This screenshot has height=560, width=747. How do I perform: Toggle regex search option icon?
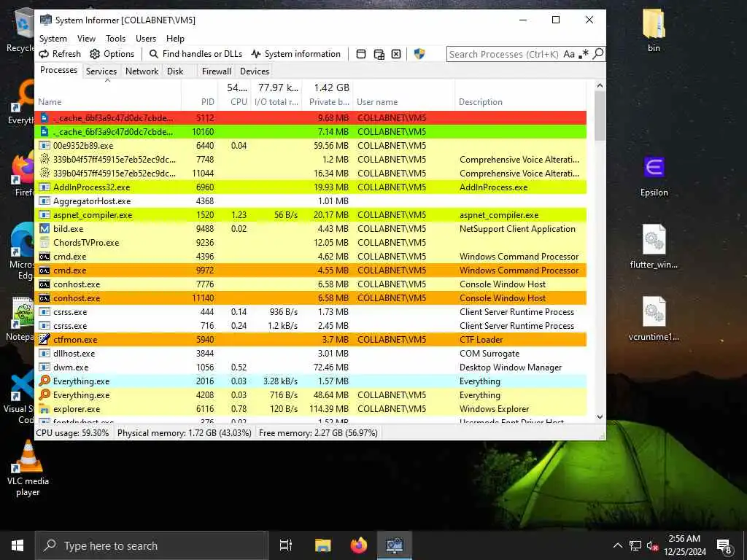click(583, 54)
